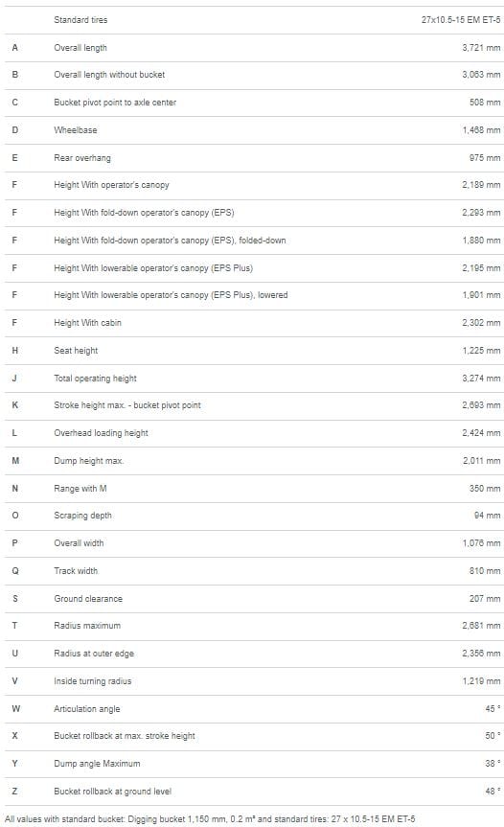This screenshot has width=504, height=827.
Task: Click the Track width label
Action: [x=76, y=571]
